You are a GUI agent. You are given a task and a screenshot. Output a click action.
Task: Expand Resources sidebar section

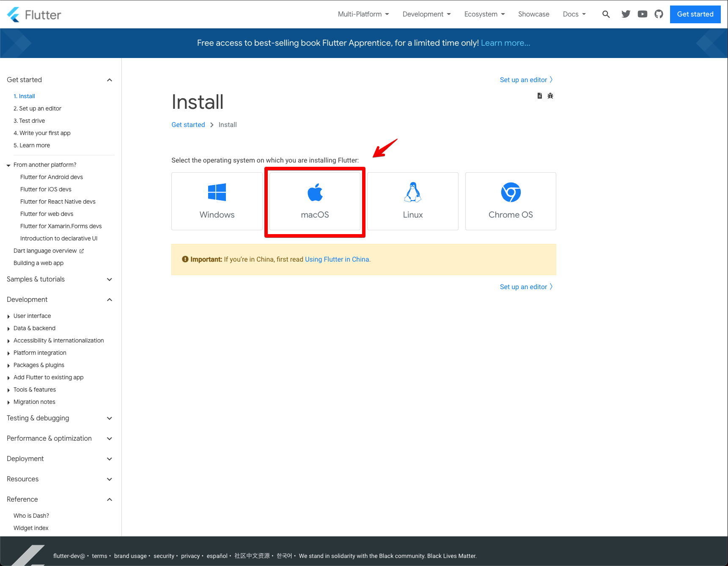coord(60,479)
